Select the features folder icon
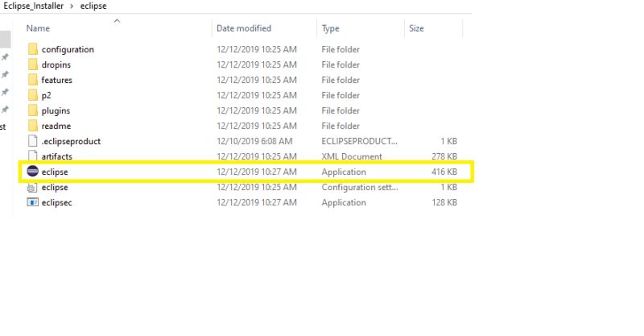The width and height of the screenshot is (644, 336). click(x=33, y=80)
